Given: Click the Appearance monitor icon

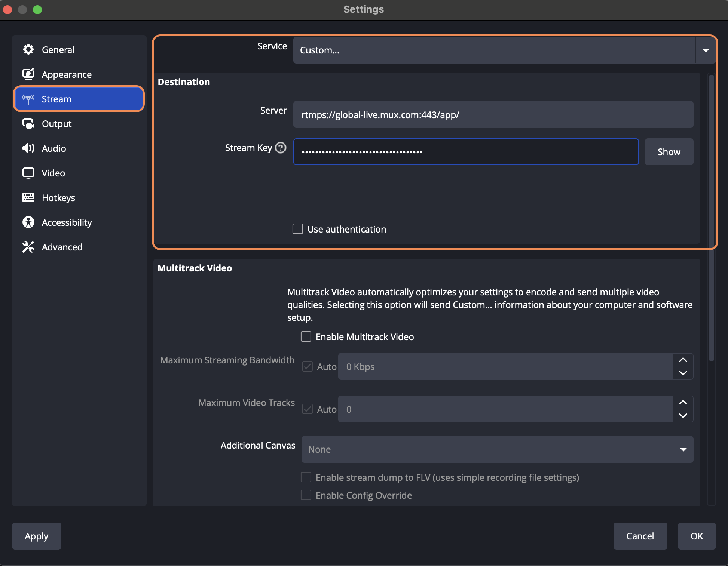Looking at the screenshot, I should 28,74.
